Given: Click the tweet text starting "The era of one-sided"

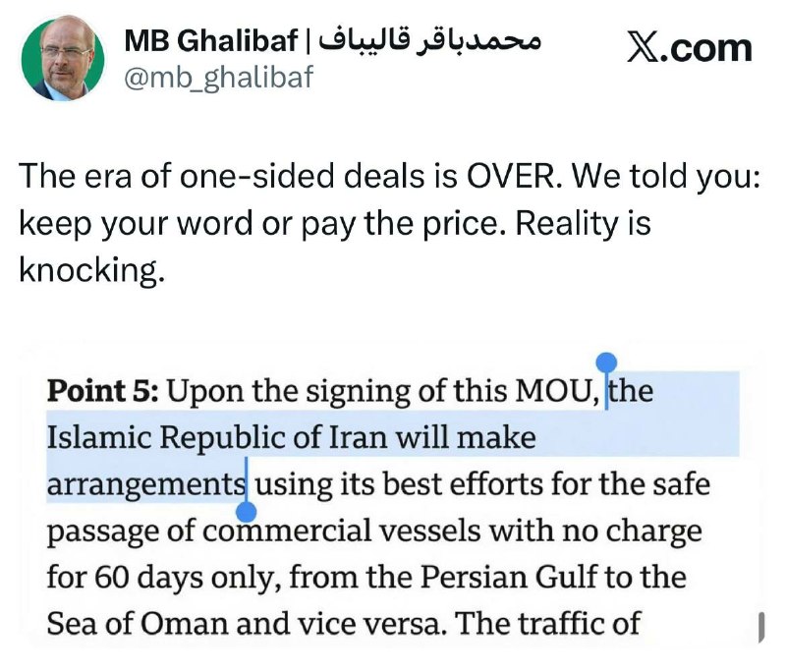Looking at the screenshot, I should point(389,223).
